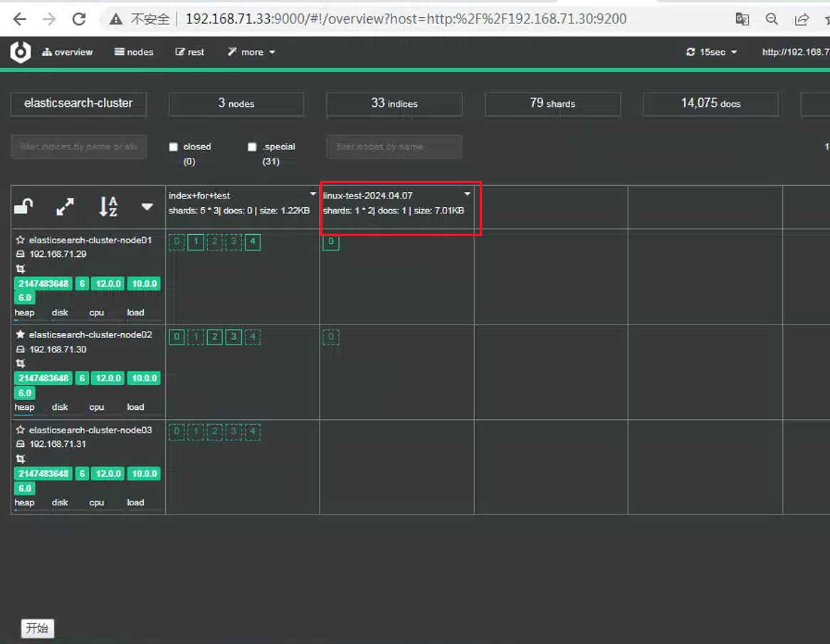Click the Cerebro logo icon
The image size is (830, 644).
pos(20,52)
